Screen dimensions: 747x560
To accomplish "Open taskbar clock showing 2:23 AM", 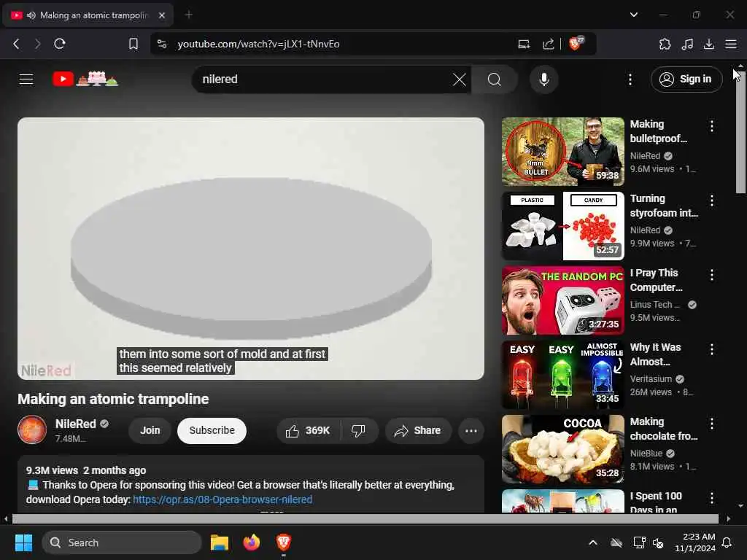I will coord(695,542).
